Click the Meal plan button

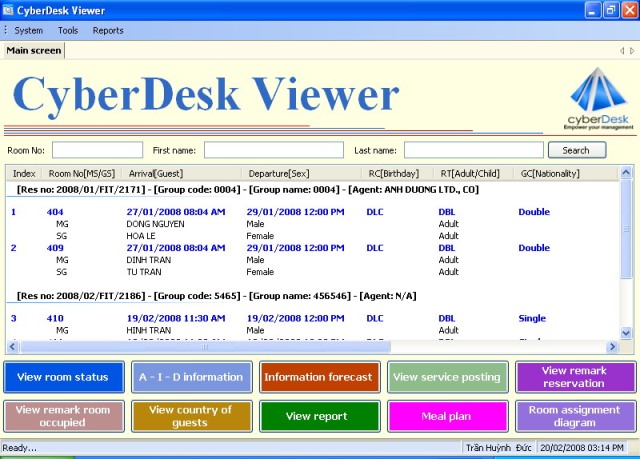(x=447, y=416)
